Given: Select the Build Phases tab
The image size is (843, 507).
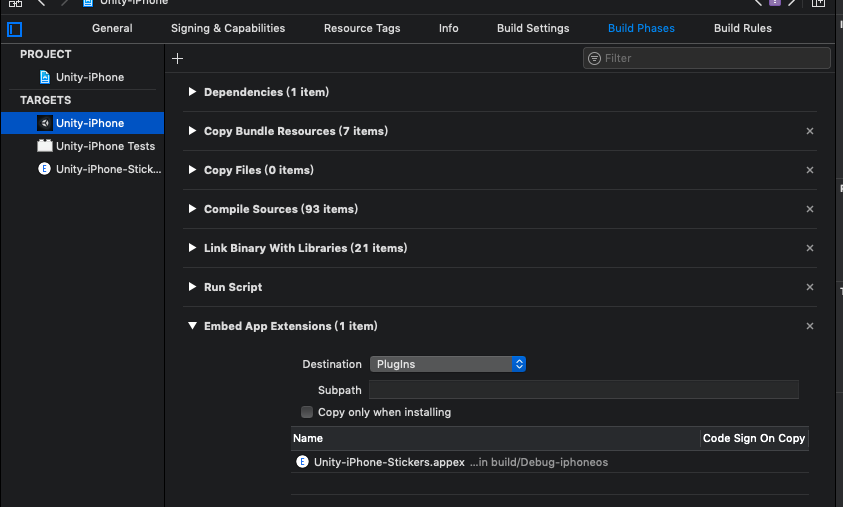Looking at the screenshot, I should [x=641, y=28].
